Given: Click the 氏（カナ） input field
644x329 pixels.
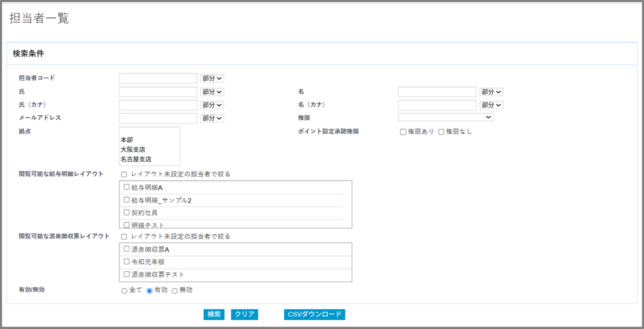Looking at the screenshot, I should [158, 105].
